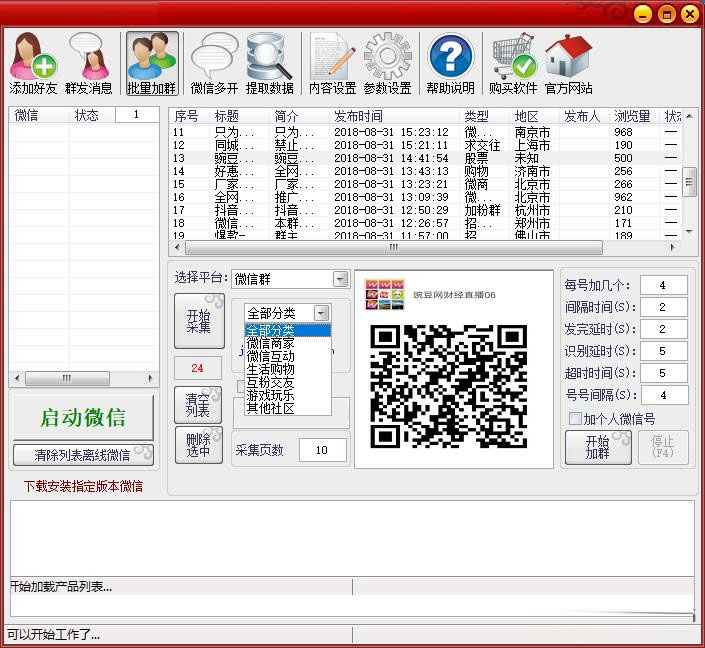Image resolution: width=705 pixels, height=648 pixels.
Task: Tick the 加个人微信号 checkbox
Action: coord(575,419)
